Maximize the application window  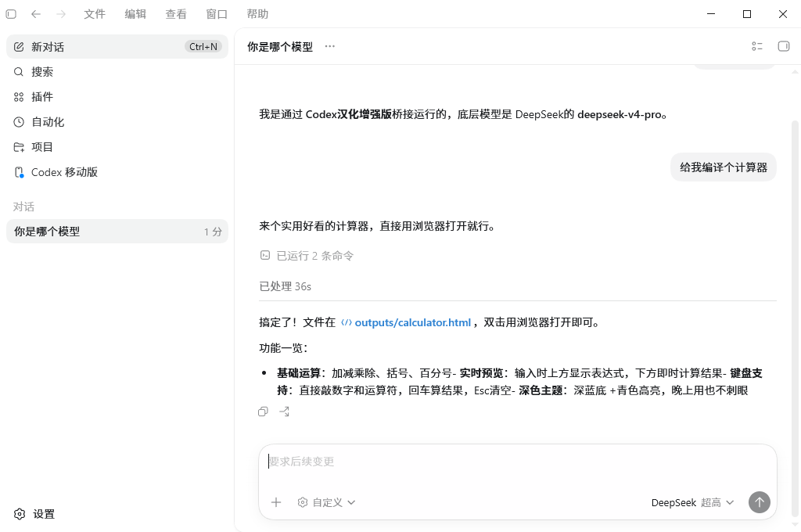point(747,14)
